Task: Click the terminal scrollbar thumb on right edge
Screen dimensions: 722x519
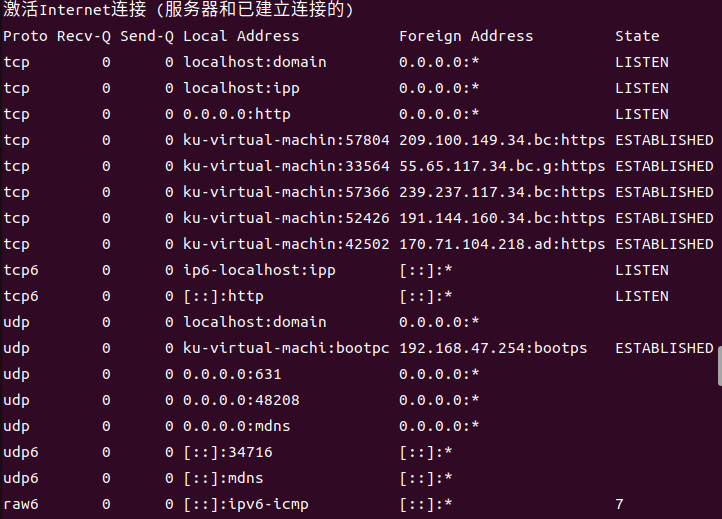Action: click(718, 365)
